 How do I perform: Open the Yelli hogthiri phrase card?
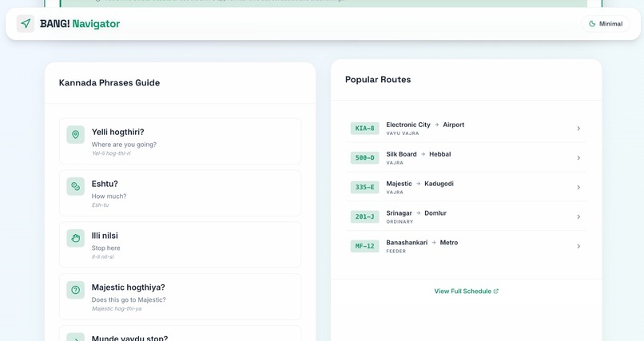tap(181, 141)
